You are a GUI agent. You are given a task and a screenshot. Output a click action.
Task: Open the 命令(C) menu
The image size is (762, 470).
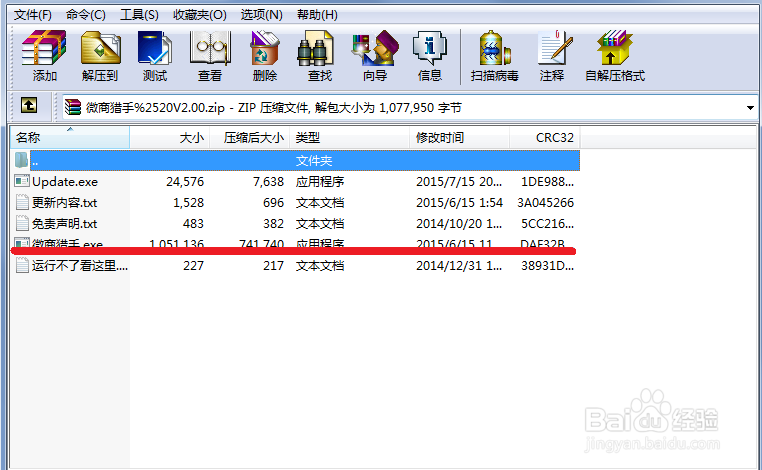(86, 15)
